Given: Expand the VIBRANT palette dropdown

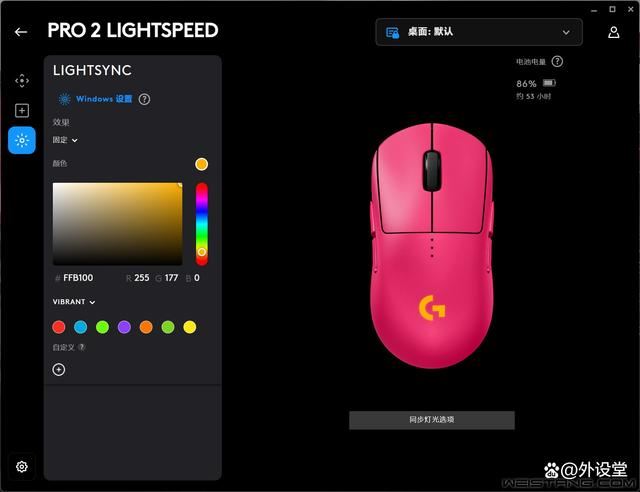Looking at the screenshot, I should (x=74, y=302).
